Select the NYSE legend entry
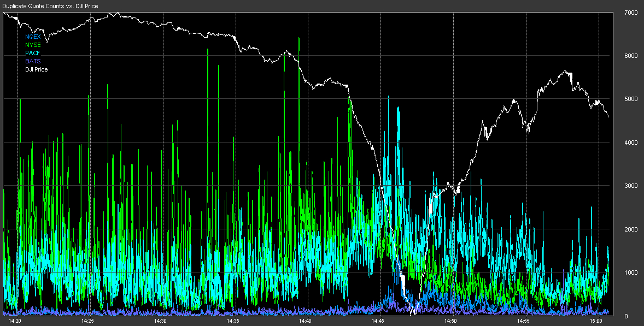The image size is (644, 326). point(33,45)
